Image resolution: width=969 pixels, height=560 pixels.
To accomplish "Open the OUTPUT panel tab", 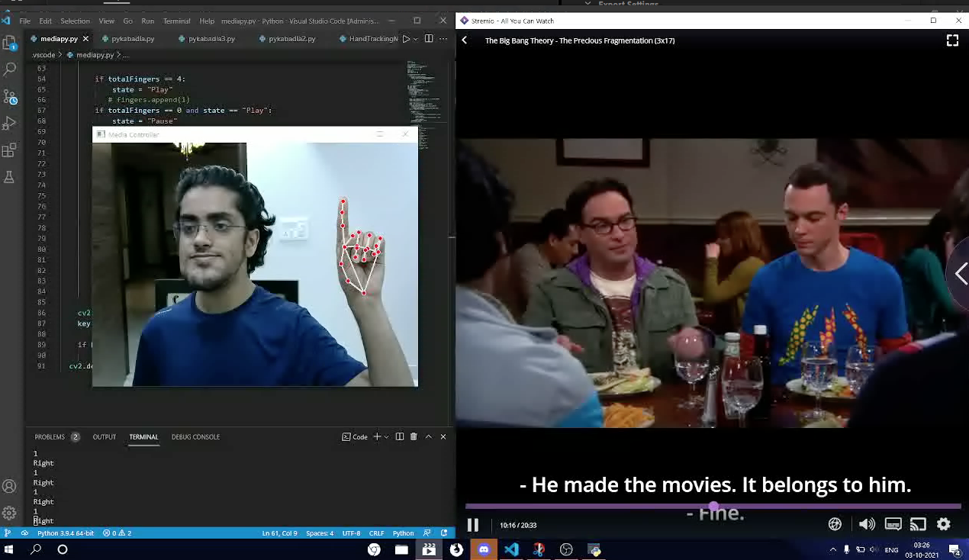I will click(x=105, y=436).
